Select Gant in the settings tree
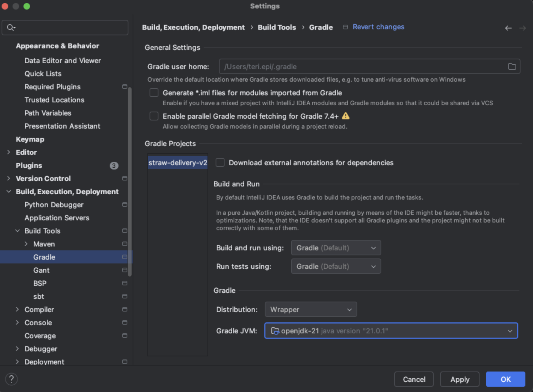Image resolution: width=533 pixels, height=392 pixels. [x=41, y=270]
